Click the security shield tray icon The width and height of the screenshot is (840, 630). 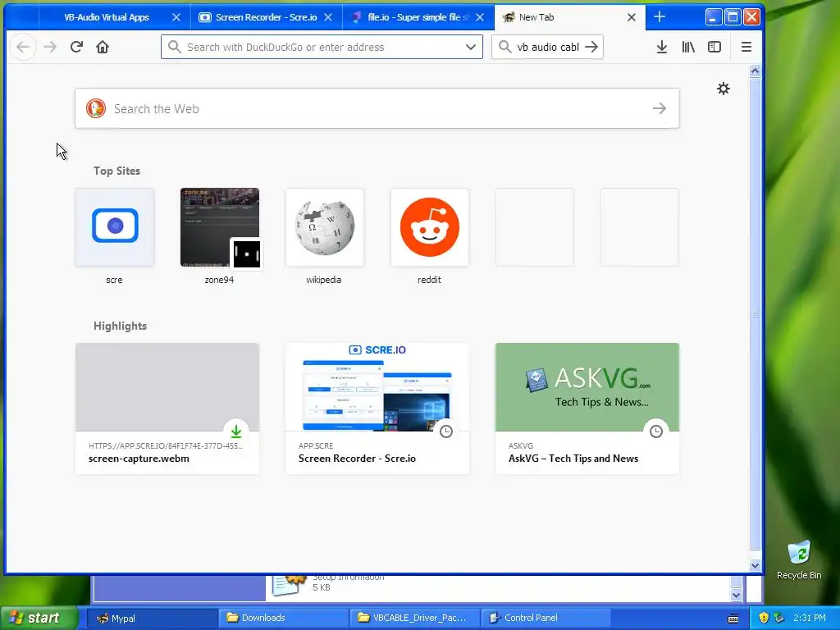(x=764, y=618)
